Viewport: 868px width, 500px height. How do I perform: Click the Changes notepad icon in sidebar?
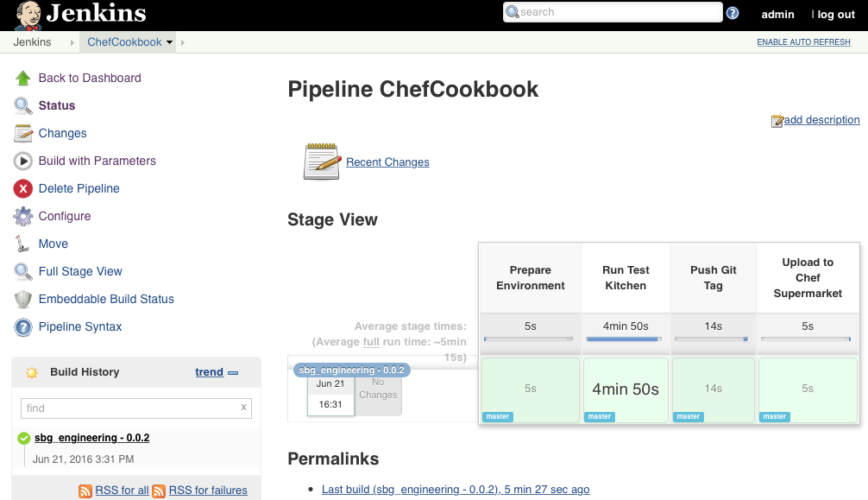coord(22,133)
